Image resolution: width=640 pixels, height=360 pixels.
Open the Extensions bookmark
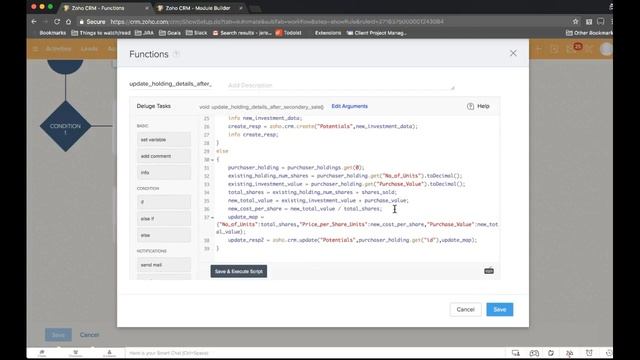pos(328,33)
